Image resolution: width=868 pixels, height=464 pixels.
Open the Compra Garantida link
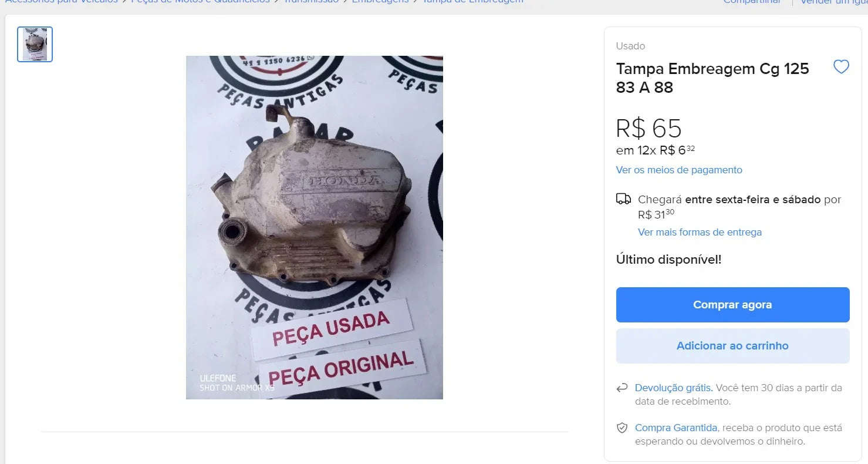[676, 428]
